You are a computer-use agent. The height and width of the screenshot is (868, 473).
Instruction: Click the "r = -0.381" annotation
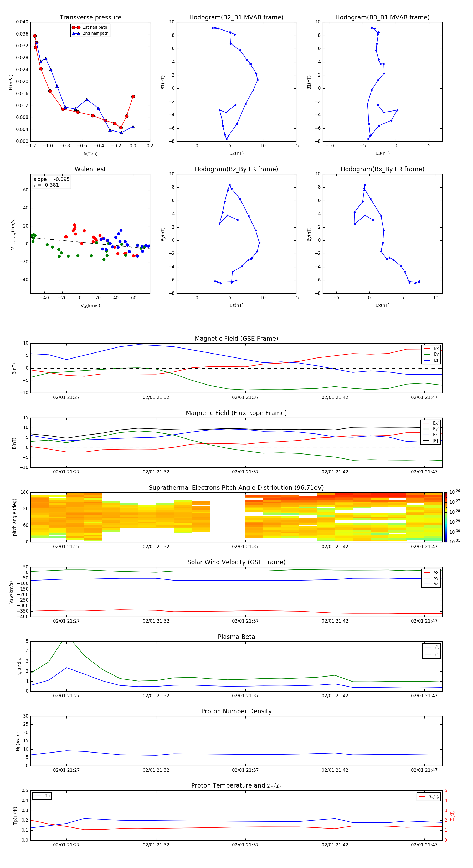(x=46, y=185)
